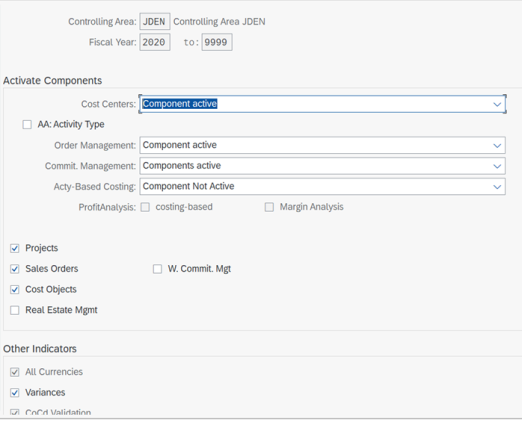This screenshot has height=424, width=522.
Task: Enable the Margin Analysis checkbox
Action: pyautogui.click(x=269, y=207)
